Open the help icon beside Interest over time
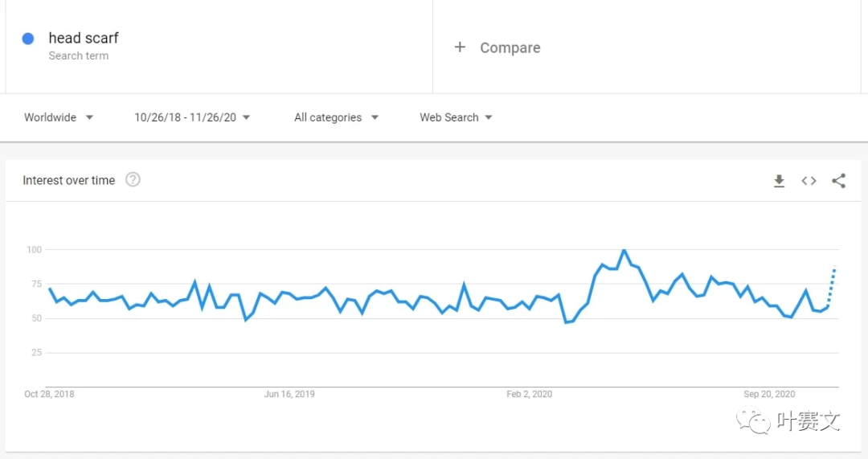Image resolution: width=868 pixels, height=459 pixels. (x=133, y=180)
